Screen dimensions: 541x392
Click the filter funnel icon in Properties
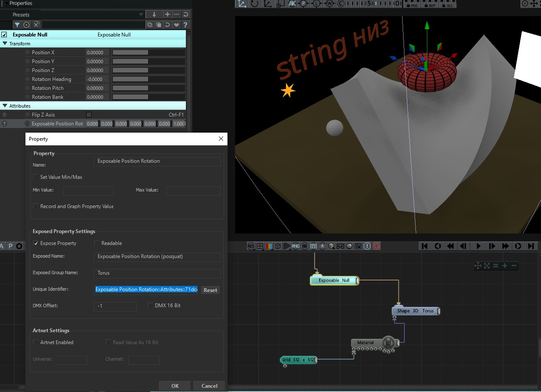[x=17, y=25]
